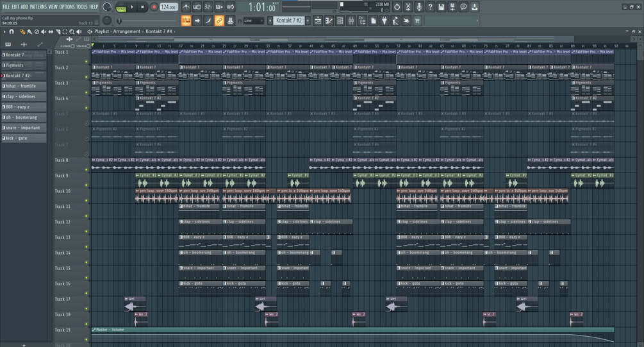Stop playback with the Stop button
This screenshot has width=644, height=347.
tap(142, 7)
